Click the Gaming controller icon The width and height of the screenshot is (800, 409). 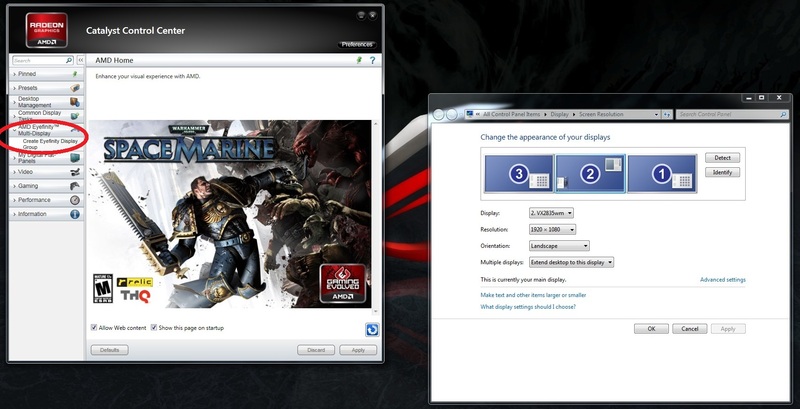[75, 186]
